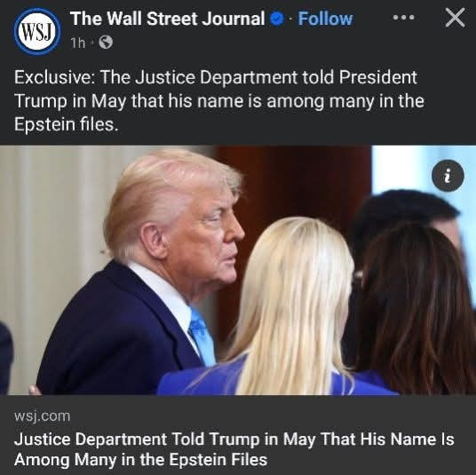476x475 pixels.
Task: Open The Wall Street Journal page name
Action: pyautogui.click(x=168, y=19)
